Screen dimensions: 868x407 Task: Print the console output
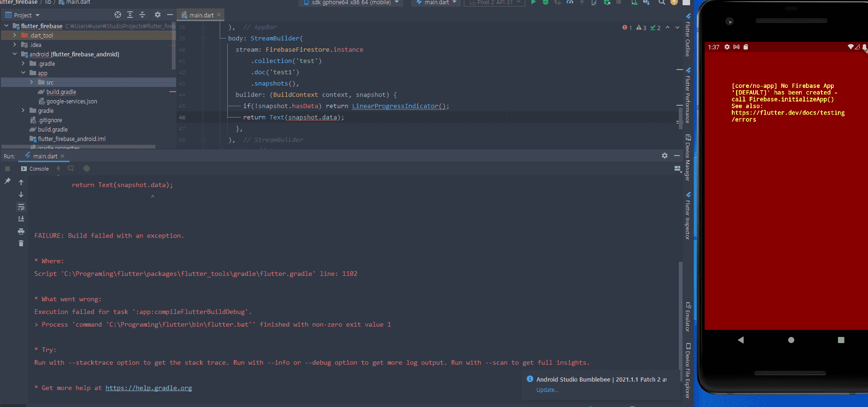point(21,231)
